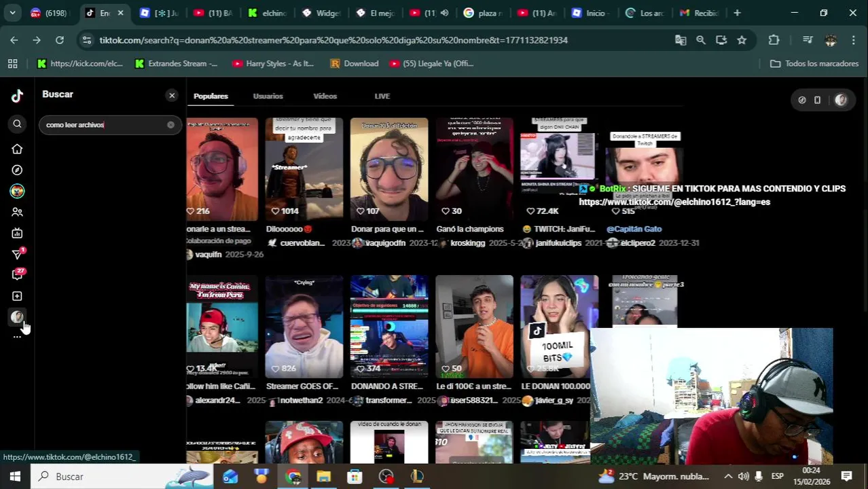Image resolution: width=868 pixels, height=489 pixels.
Task: Open the search magnifier icon in the TikTok sidebar
Action: point(17,124)
